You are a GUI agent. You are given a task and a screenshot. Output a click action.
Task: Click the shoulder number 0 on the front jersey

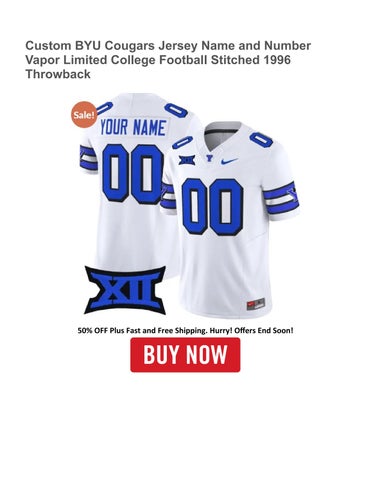(x=262, y=139)
